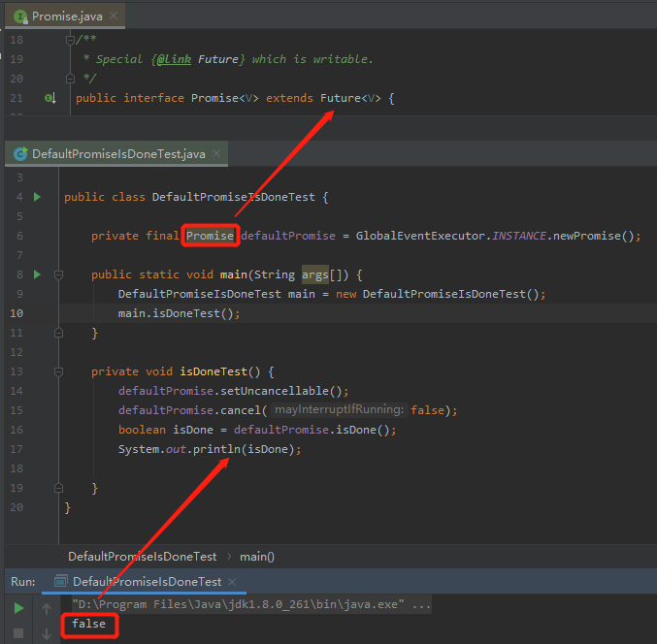
Task: Click the isDone() call on line 16
Action: pyautogui.click(x=363, y=430)
